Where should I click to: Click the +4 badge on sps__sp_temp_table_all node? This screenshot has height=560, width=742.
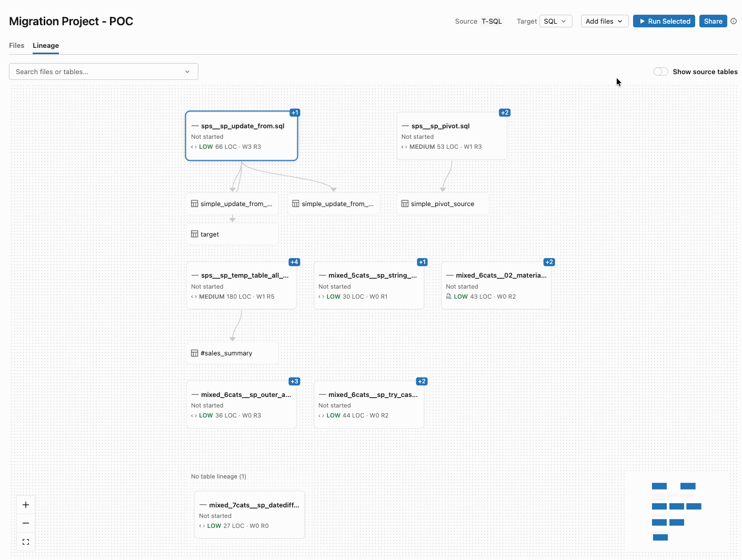click(294, 262)
